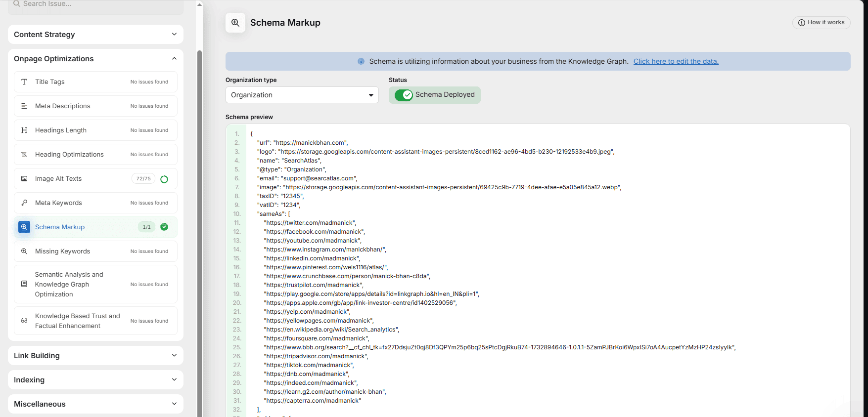The width and height of the screenshot is (868, 417).
Task: Select Missing Keywords from the sidebar
Action: (x=62, y=251)
